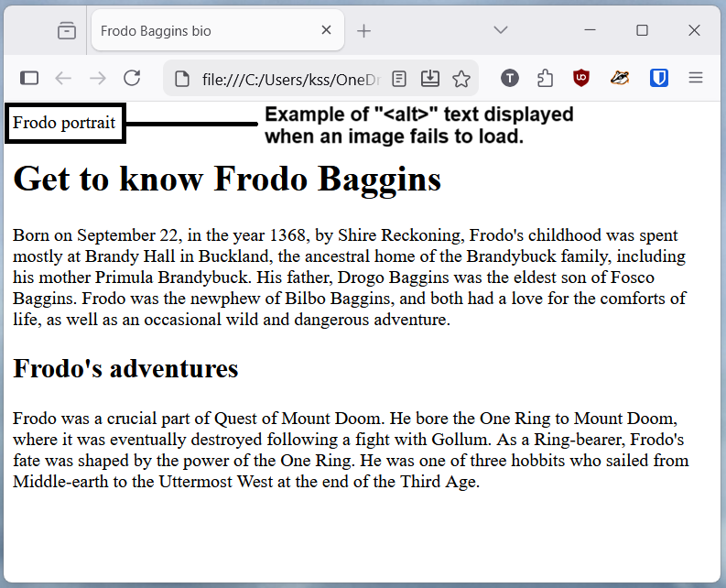Click the 'Frodo portrait' alt text
Viewport: 726px width, 588px height.
coord(64,123)
